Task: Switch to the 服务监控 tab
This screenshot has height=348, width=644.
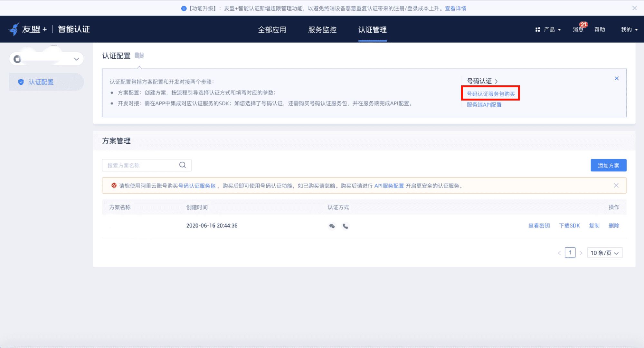Action: 322,30
